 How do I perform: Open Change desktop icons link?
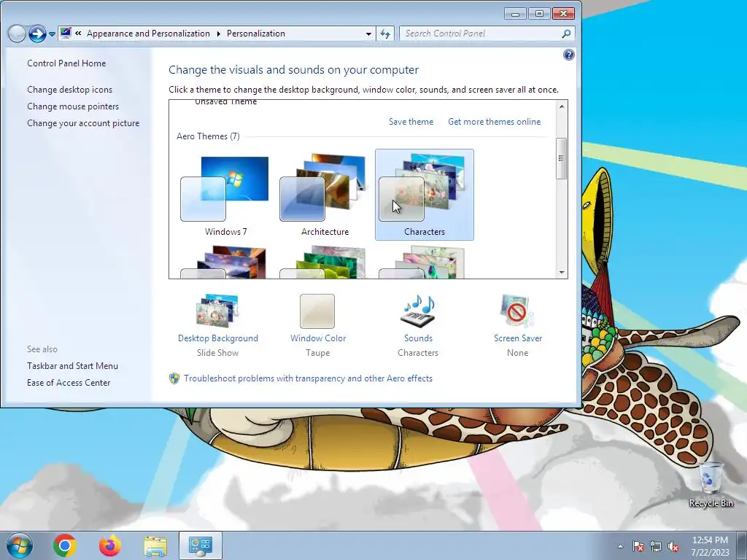coord(69,90)
